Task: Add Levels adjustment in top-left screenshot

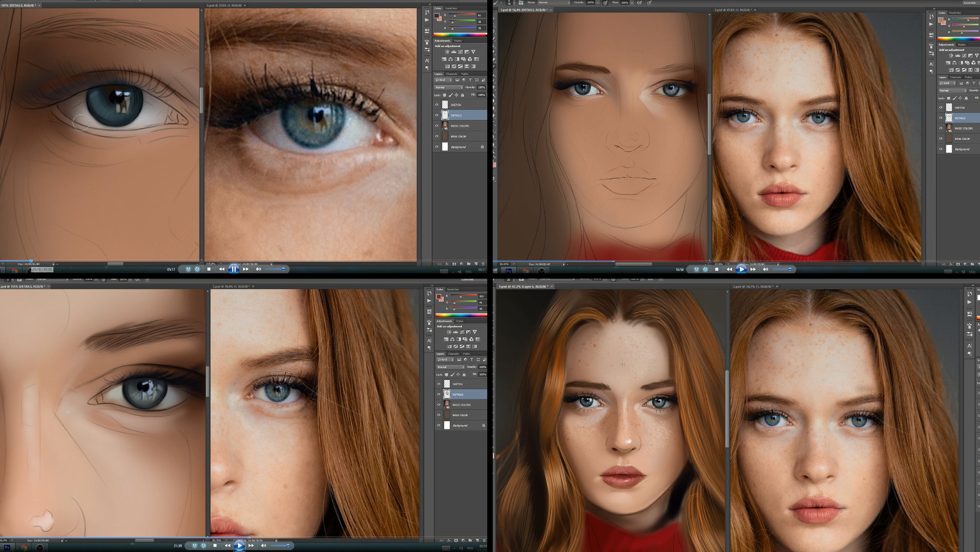Action: (x=454, y=52)
